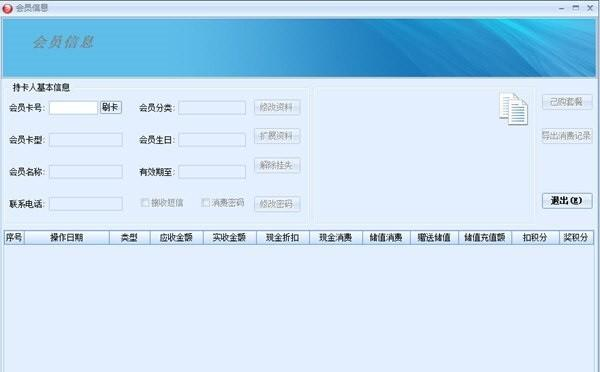Click the 解除挂失 button
This screenshot has width=600, height=372.
[x=277, y=165]
